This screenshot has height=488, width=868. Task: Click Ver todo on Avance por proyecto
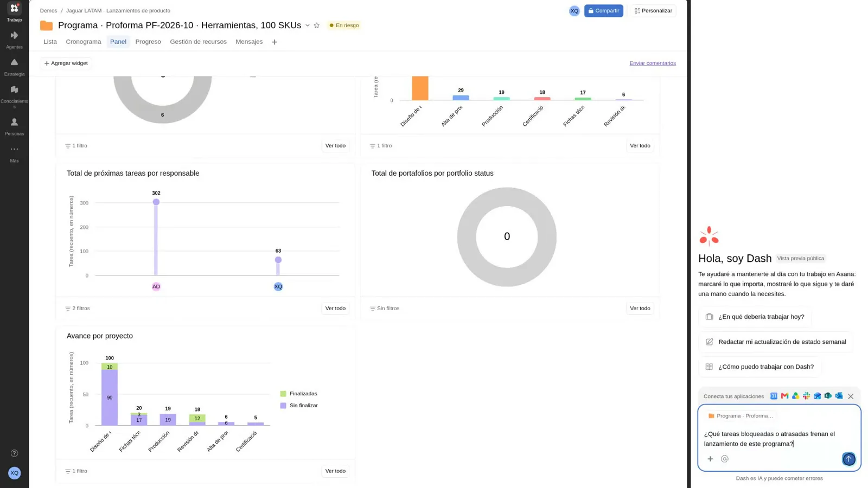(x=335, y=471)
